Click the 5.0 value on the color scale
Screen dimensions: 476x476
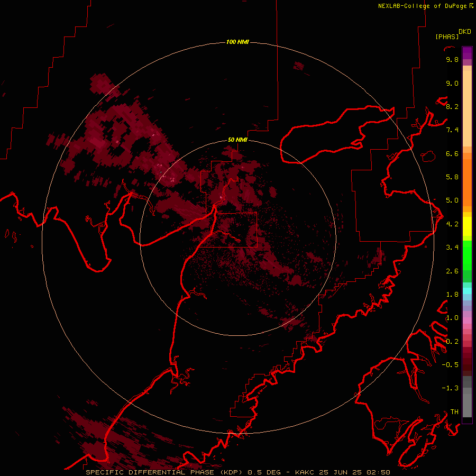point(452,200)
